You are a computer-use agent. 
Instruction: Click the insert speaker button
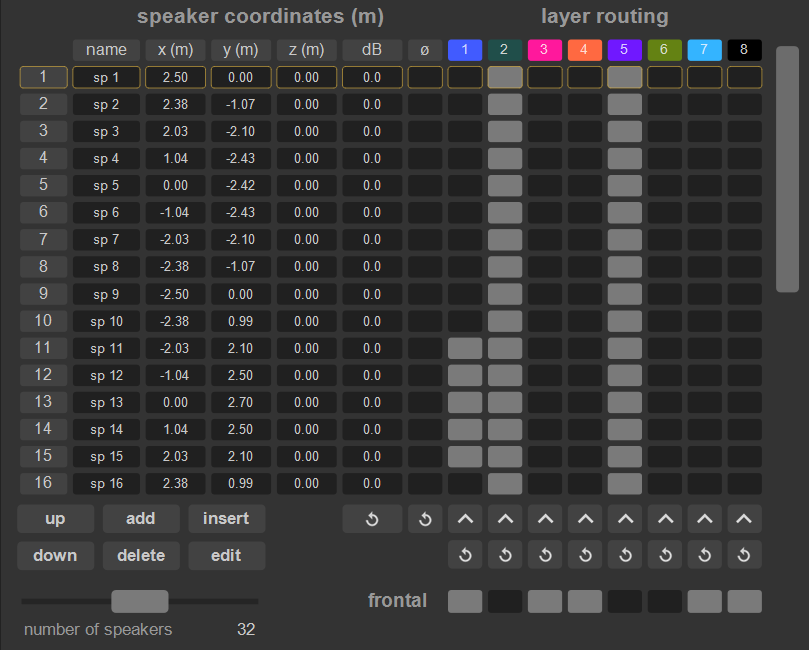point(226,518)
